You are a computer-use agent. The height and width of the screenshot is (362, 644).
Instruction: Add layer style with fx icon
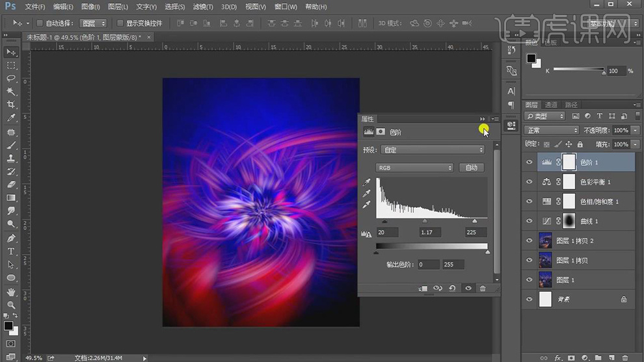click(x=557, y=358)
